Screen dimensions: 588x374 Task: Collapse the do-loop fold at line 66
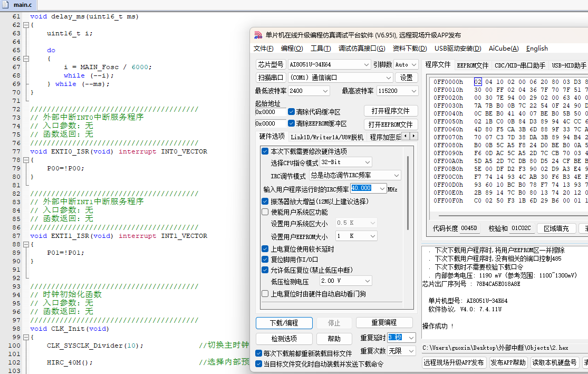pos(26,59)
